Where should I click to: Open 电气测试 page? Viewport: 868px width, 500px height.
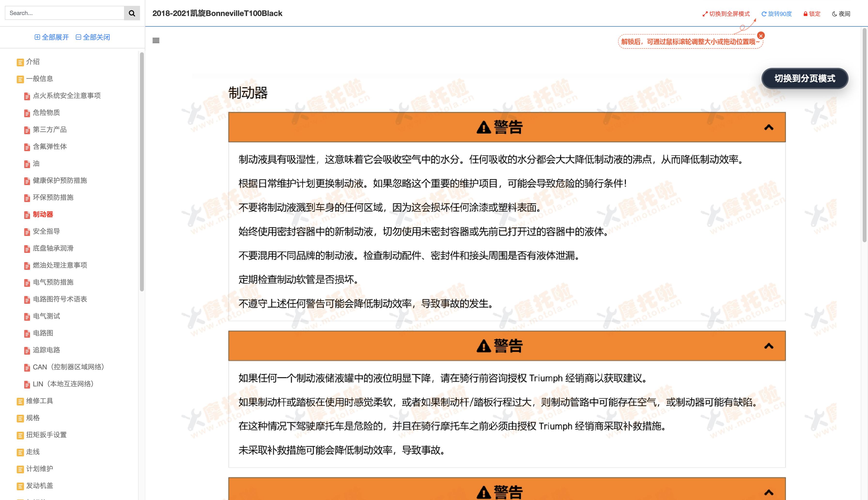[x=46, y=316]
